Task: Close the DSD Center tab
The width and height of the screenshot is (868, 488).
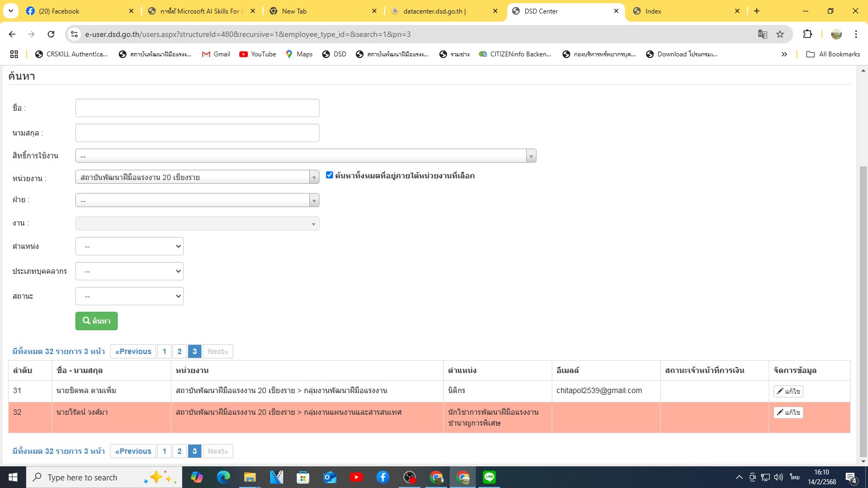Action: [616, 11]
